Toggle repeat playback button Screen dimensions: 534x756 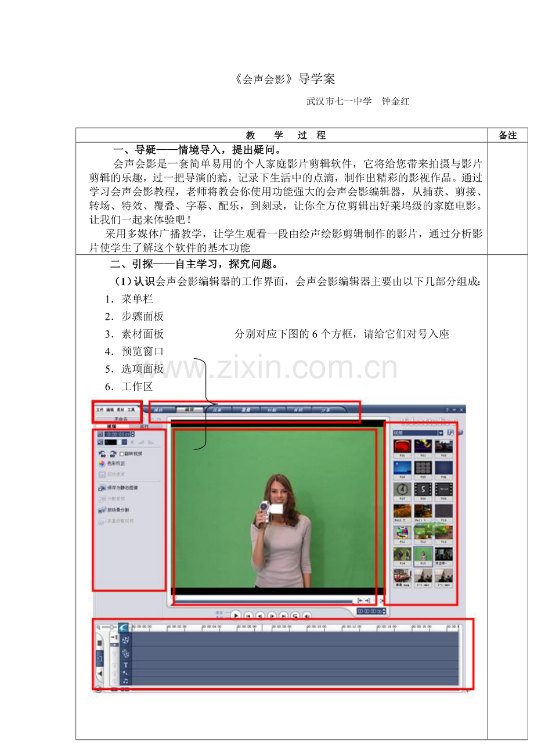[x=295, y=615]
